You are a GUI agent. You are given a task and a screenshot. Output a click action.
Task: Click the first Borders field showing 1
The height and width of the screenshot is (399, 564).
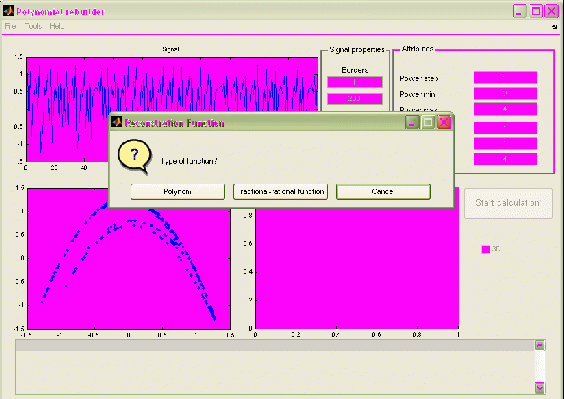pyautogui.click(x=355, y=82)
